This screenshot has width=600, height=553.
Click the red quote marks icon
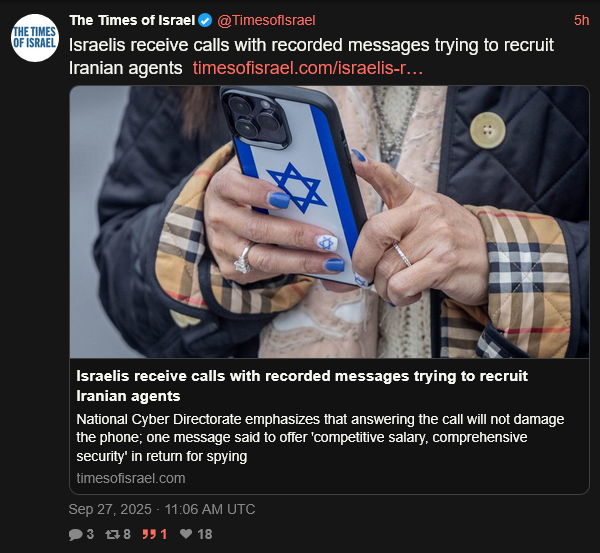[x=149, y=534]
